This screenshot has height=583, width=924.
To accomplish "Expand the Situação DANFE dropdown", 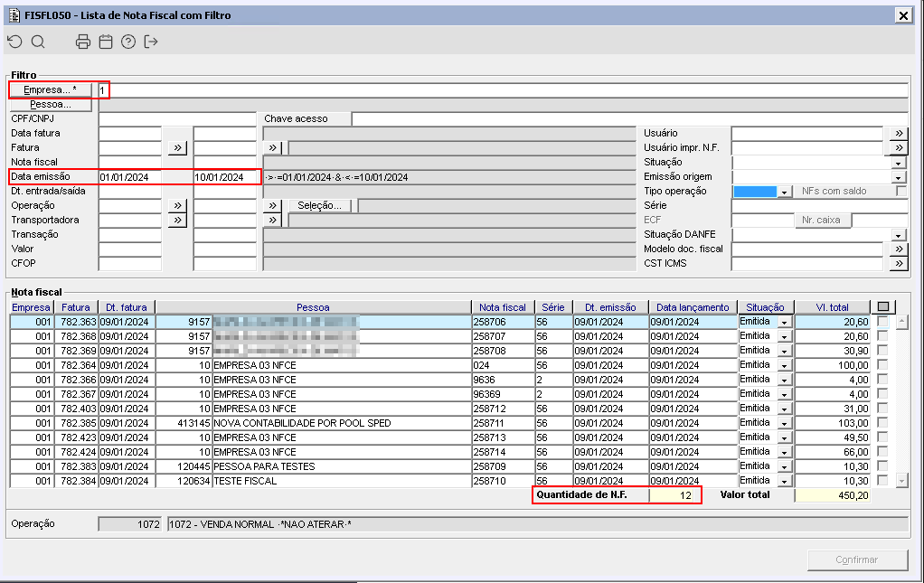I will (898, 235).
